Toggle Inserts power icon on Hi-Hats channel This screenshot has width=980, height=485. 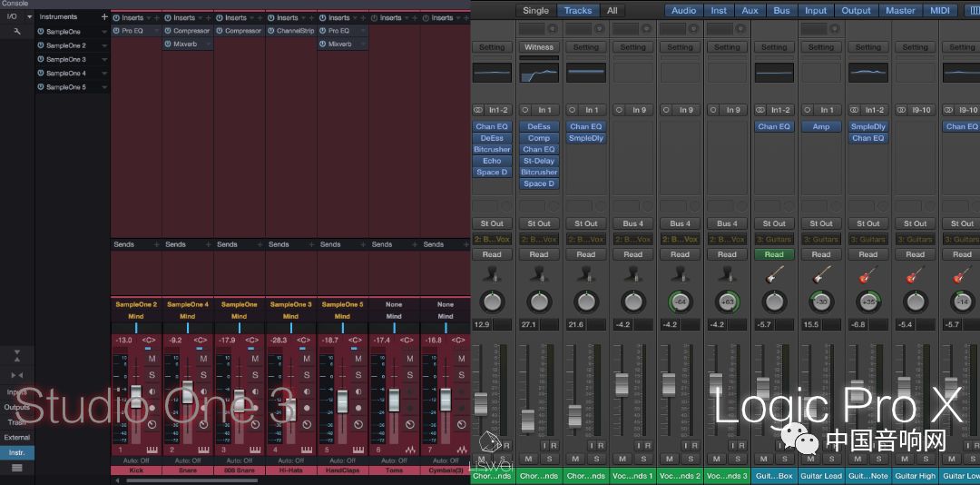click(270, 17)
